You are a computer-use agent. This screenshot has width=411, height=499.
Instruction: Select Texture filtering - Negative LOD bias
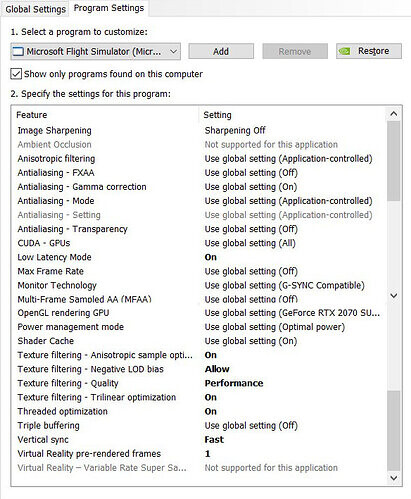pos(90,369)
